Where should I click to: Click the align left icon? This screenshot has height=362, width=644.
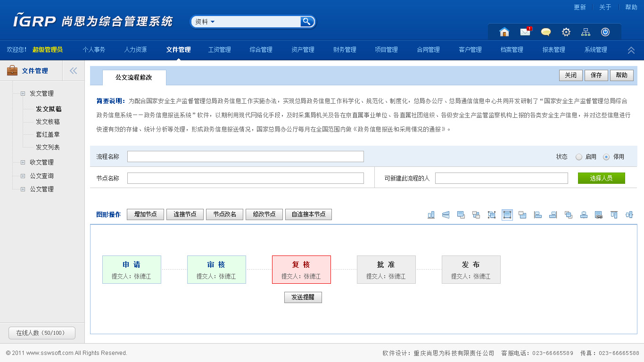[x=537, y=215]
